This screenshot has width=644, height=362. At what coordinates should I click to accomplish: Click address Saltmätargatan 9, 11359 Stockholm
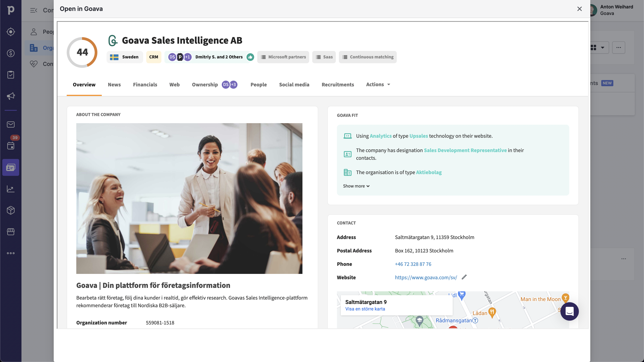point(435,237)
